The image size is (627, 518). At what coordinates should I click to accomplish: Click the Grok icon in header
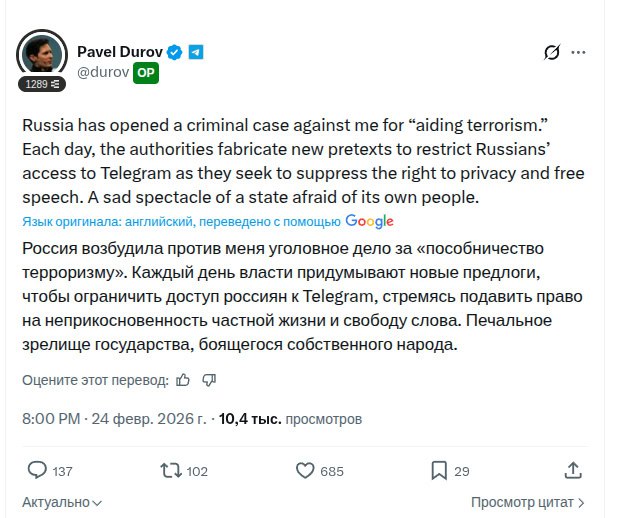pyautogui.click(x=551, y=53)
